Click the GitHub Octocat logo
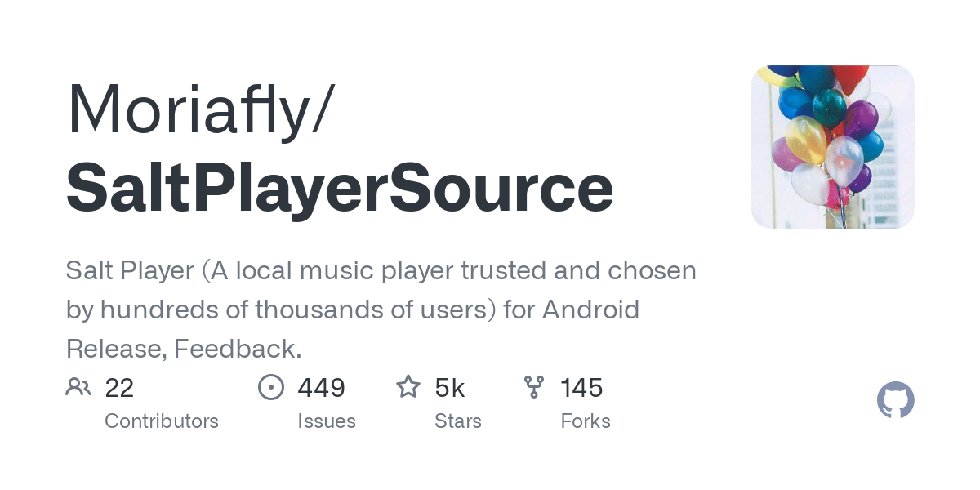Image resolution: width=980 pixels, height=490 pixels. point(895,401)
